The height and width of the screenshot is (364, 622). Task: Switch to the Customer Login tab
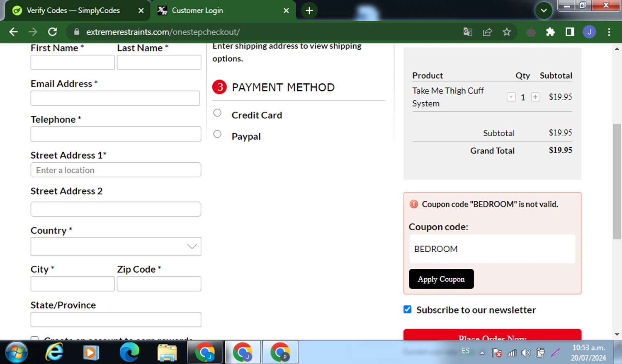click(x=197, y=10)
